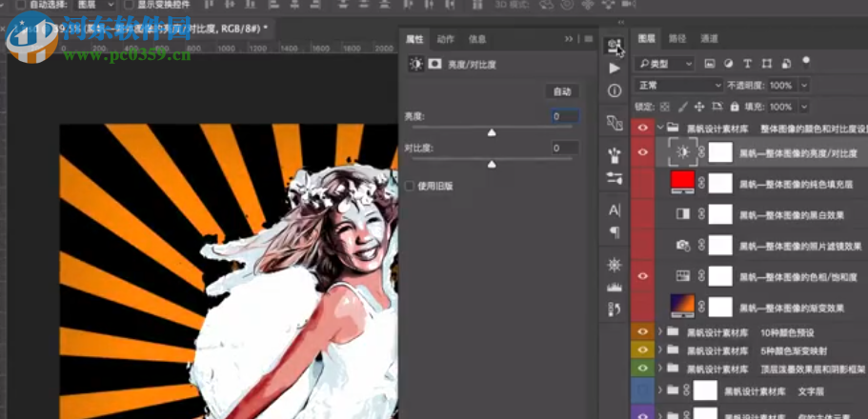Lock position move icon
868x419 pixels.
(699, 107)
